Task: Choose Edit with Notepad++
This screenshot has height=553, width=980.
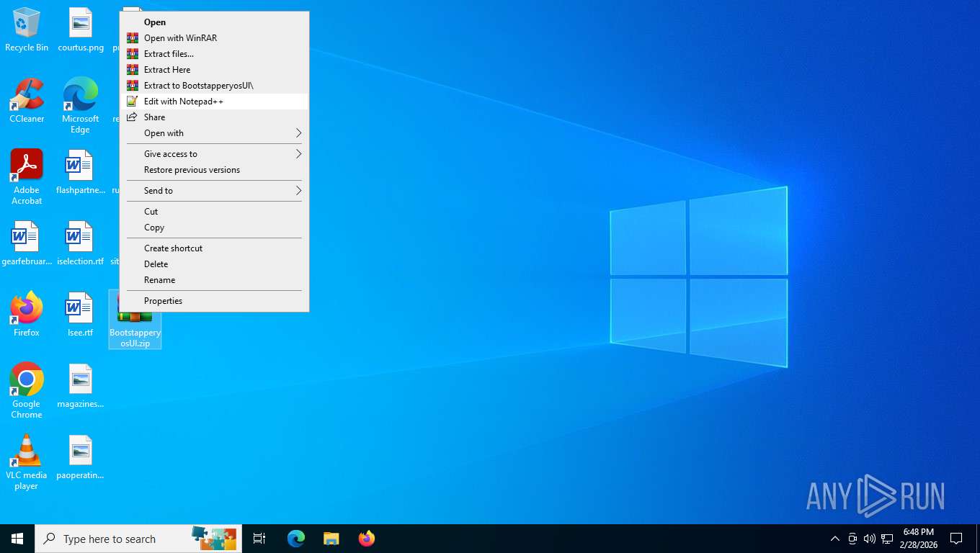Action: pyautogui.click(x=214, y=102)
